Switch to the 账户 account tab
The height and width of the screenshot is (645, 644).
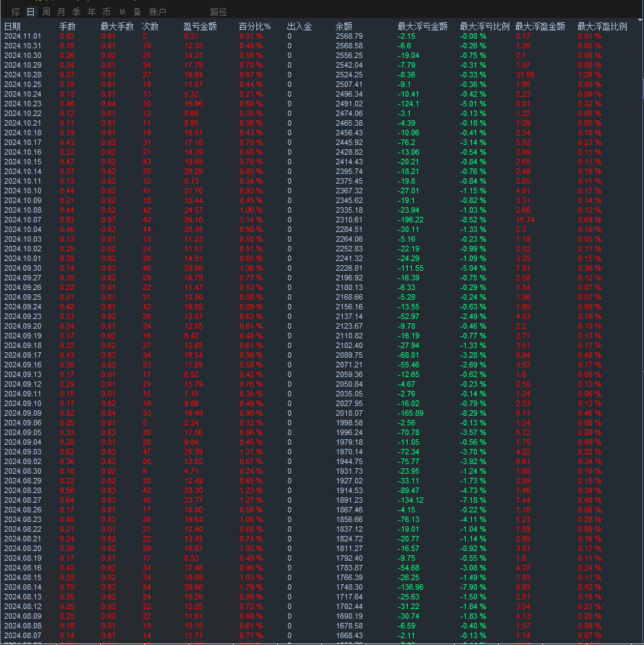[158, 12]
